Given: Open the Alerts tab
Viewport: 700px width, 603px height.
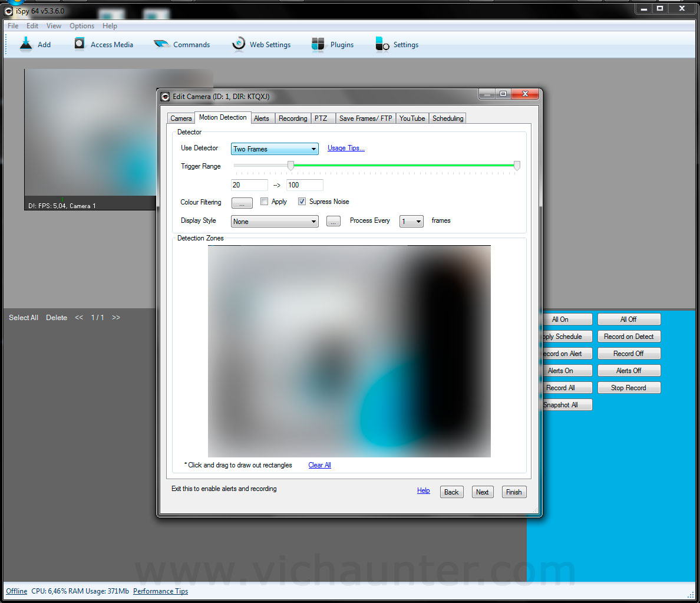Looking at the screenshot, I should point(262,118).
